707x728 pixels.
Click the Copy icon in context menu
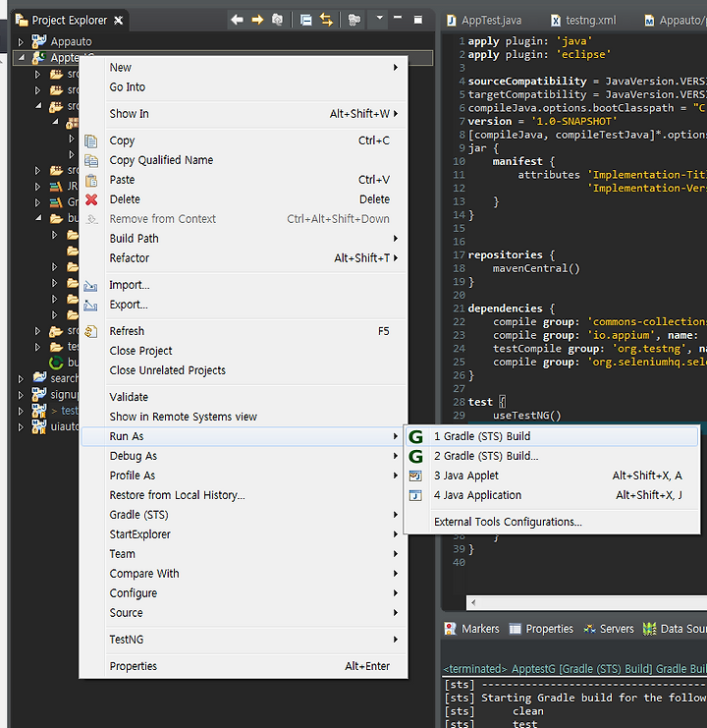(91, 140)
